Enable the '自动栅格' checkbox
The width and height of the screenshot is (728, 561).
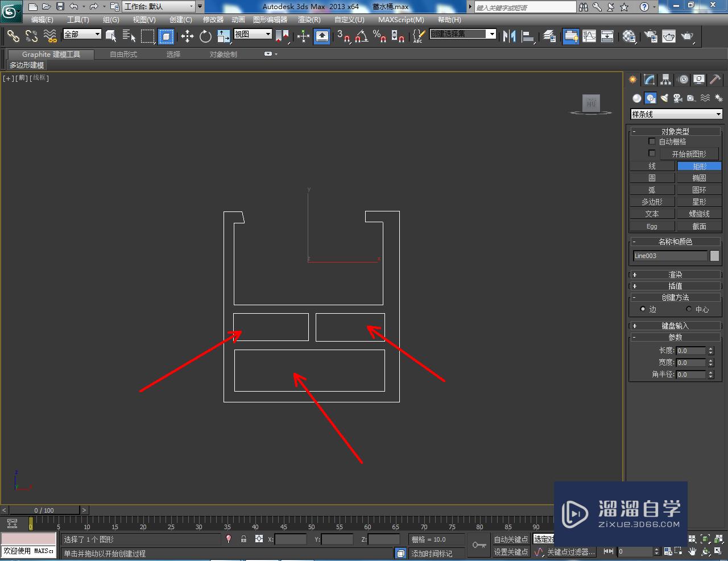click(652, 141)
